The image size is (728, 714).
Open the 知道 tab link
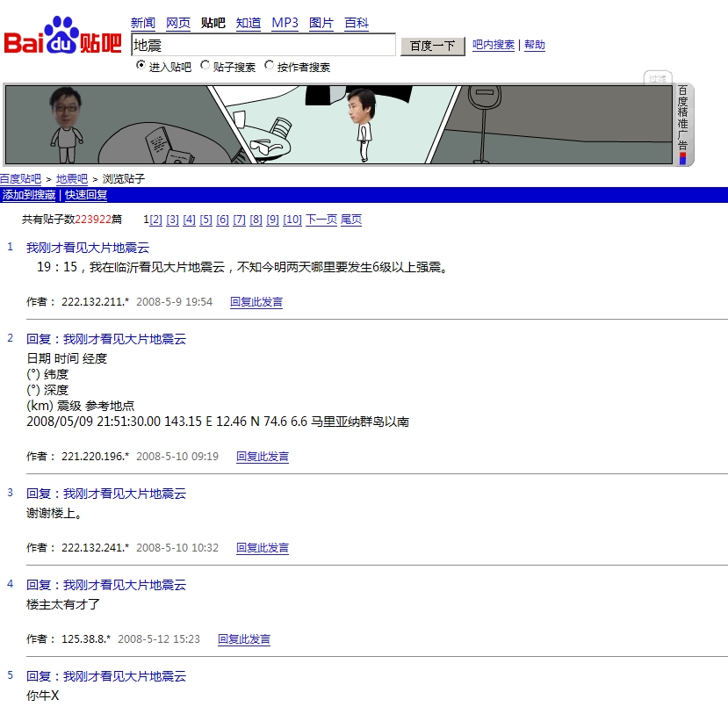pos(249,23)
